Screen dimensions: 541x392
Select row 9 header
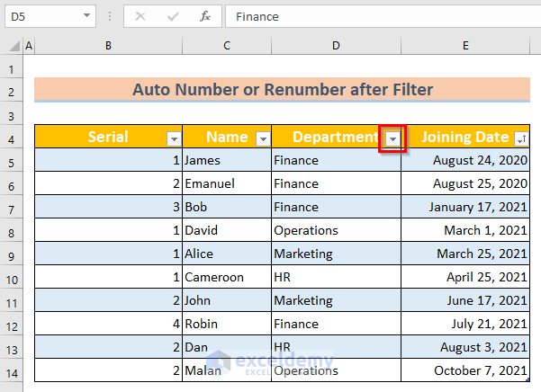(x=12, y=254)
